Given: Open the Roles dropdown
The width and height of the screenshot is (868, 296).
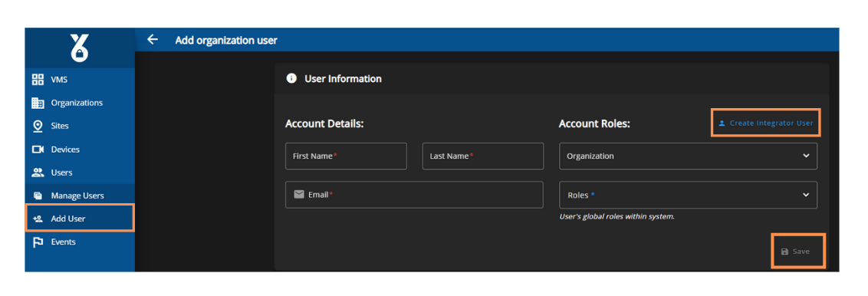Looking at the screenshot, I should (688, 195).
